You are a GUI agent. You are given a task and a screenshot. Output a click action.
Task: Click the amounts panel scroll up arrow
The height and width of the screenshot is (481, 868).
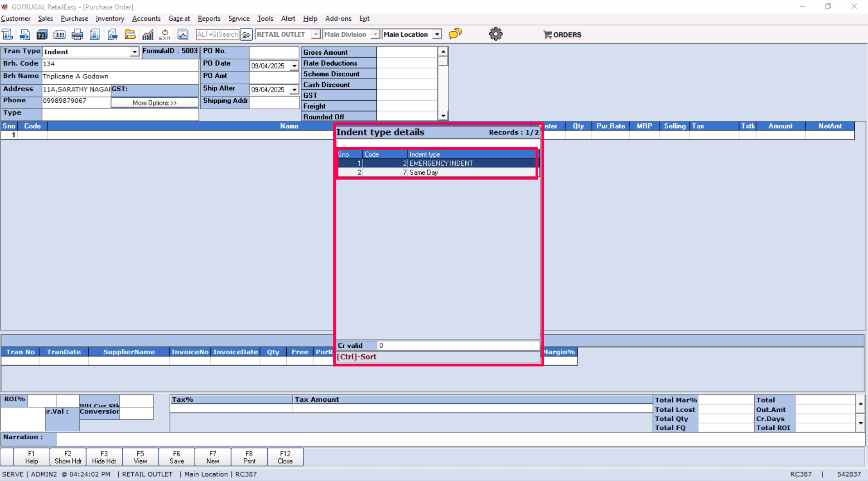pos(443,51)
